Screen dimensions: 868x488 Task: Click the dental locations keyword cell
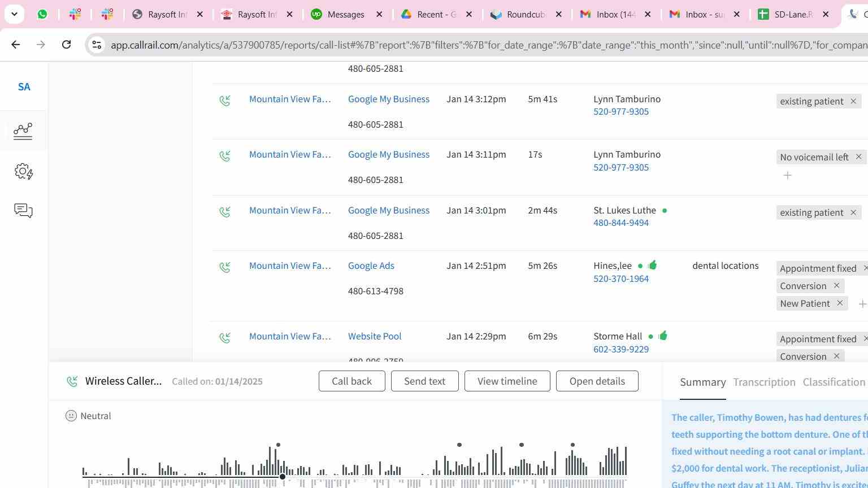click(x=726, y=265)
